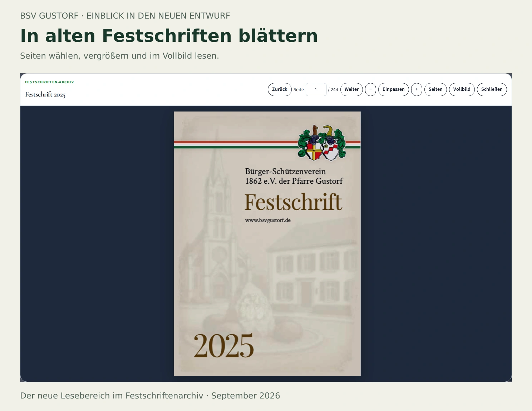Click the Seite number input field
Screen dimensions: 532x411
316,89
